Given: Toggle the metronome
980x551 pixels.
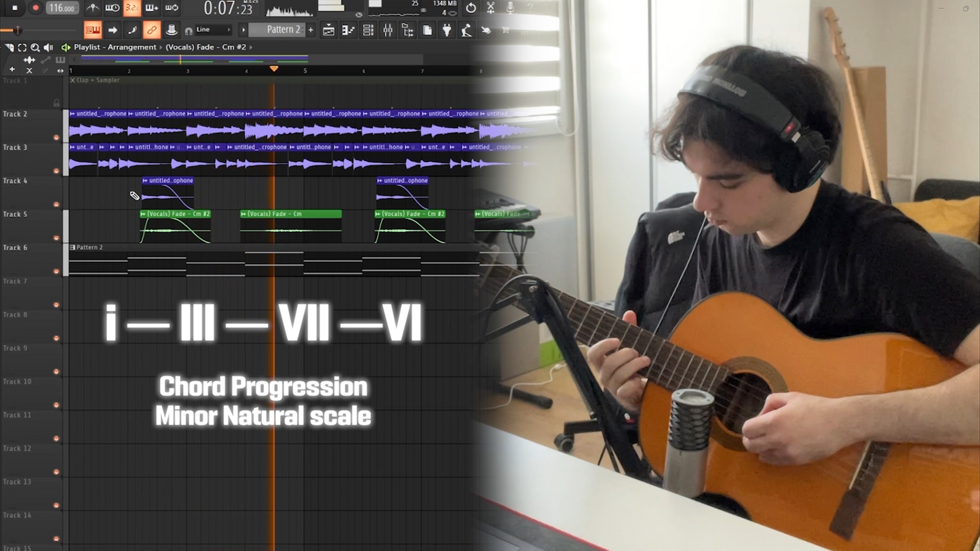Looking at the screenshot, I should [93, 8].
